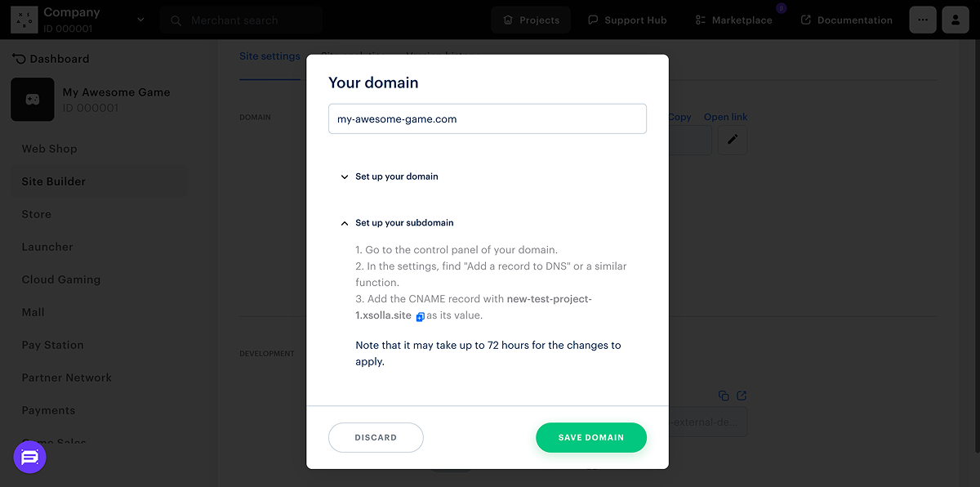Click the pencil edit domain icon
980x487 pixels.
[733, 140]
